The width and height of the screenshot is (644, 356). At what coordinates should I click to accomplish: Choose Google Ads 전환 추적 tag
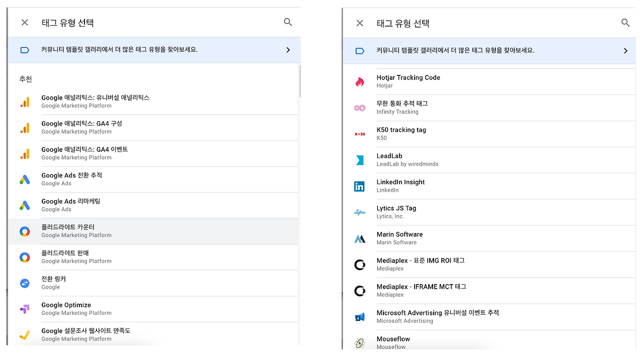[x=153, y=180]
